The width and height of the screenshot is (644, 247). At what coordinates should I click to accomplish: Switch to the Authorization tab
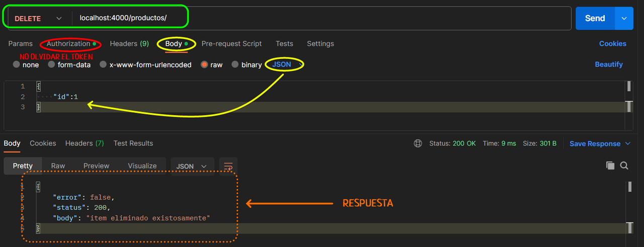tap(71, 44)
